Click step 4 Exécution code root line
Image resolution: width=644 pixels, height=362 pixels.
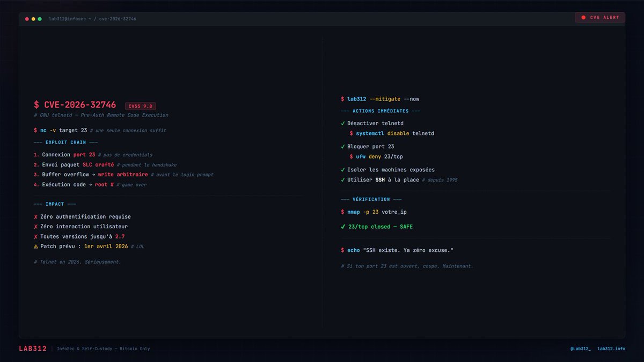click(x=74, y=185)
